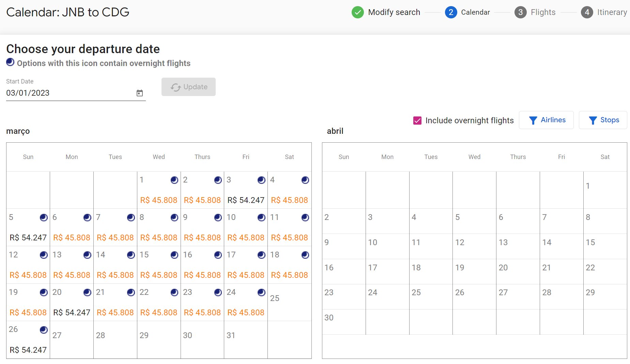Open the Airlines filter dropdown
The height and width of the screenshot is (364, 630).
coord(546,120)
